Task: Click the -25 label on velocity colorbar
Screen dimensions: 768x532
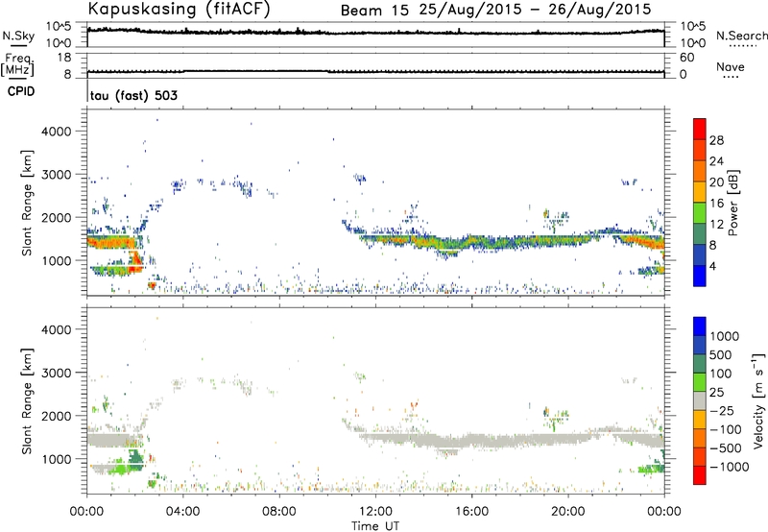Action: (x=721, y=410)
